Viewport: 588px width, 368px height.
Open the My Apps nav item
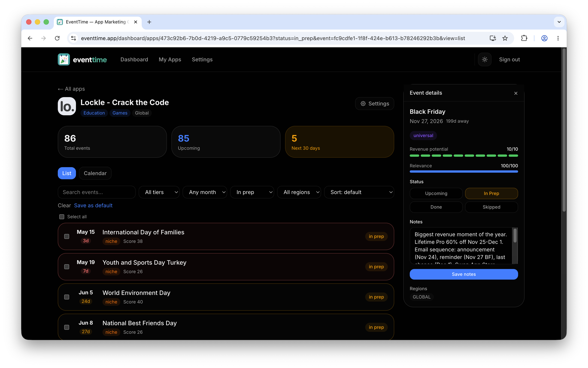(x=170, y=59)
